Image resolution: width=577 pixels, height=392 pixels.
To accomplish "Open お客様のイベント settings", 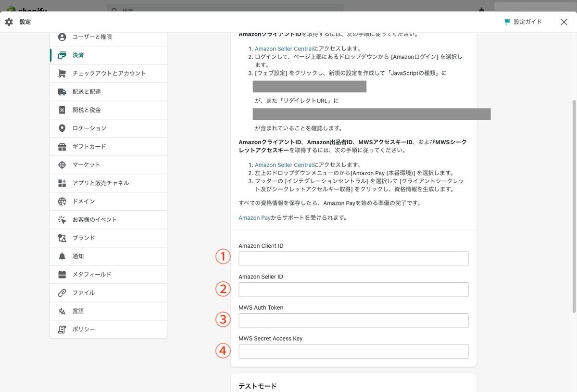I will pyautogui.click(x=108, y=220).
